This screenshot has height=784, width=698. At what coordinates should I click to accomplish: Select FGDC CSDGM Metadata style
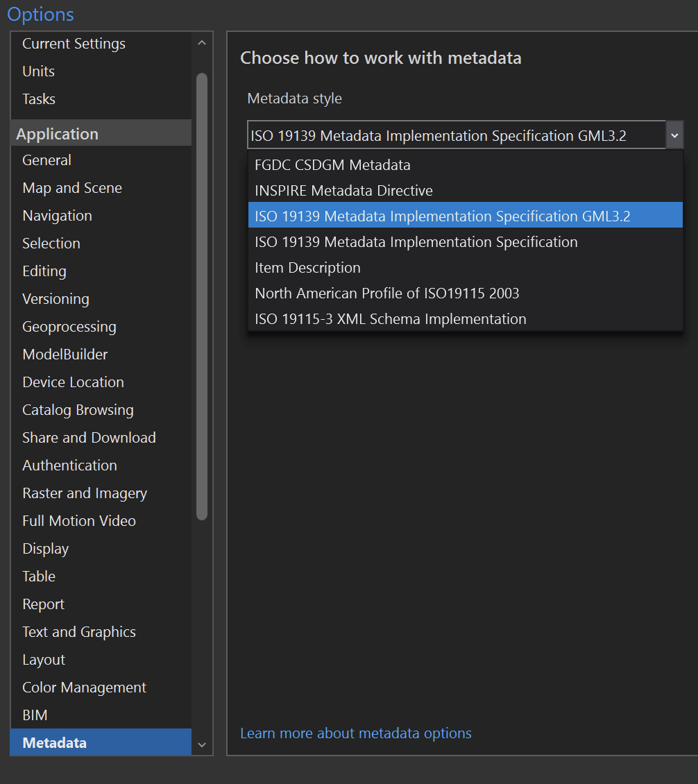click(x=332, y=165)
